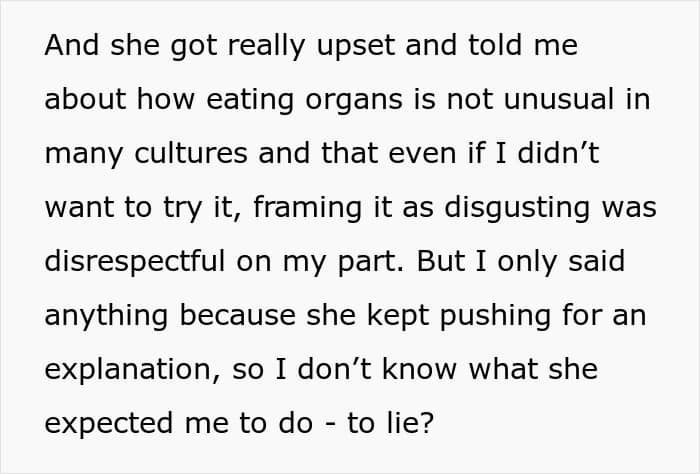Click the word "part." after "my"
The width and height of the screenshot is (700, 474).
pos(370,263)
